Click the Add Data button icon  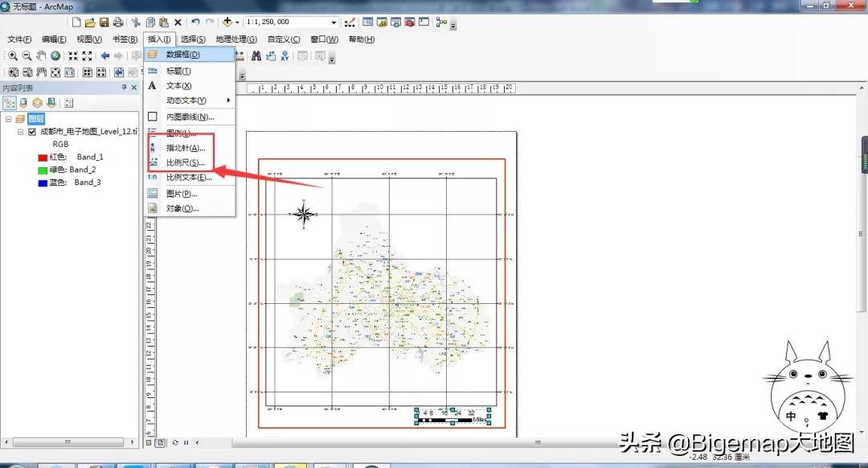(x=227, y=23)
